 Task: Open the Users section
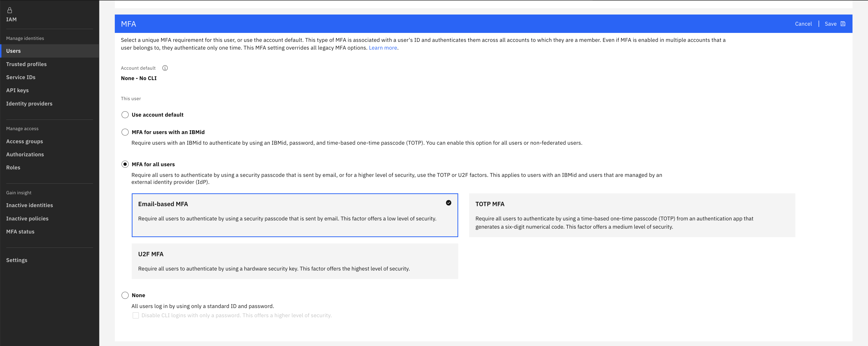click(x=13, y=51)
